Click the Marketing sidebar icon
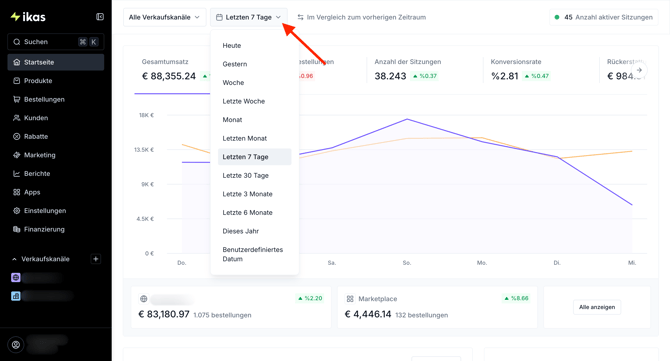This screenshot has width=670, height=361. click(x=17, y=155)
